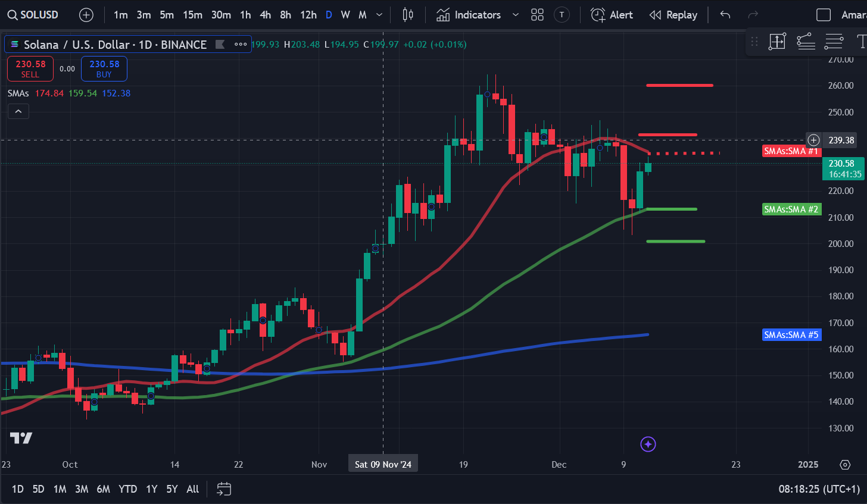The height and width of the screenshot is (504, 867).
Task: Select the 8h timeframe
Action: click(286, 15)
